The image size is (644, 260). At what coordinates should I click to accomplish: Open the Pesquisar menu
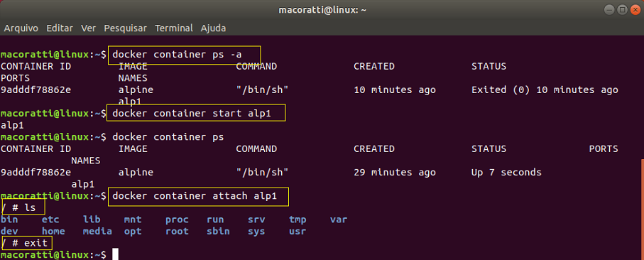click(125, 28)
